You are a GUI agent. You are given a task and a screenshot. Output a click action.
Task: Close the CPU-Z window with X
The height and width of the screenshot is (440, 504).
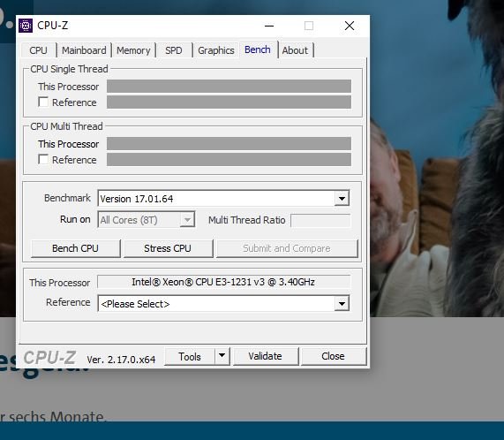[x=350, y=26]
